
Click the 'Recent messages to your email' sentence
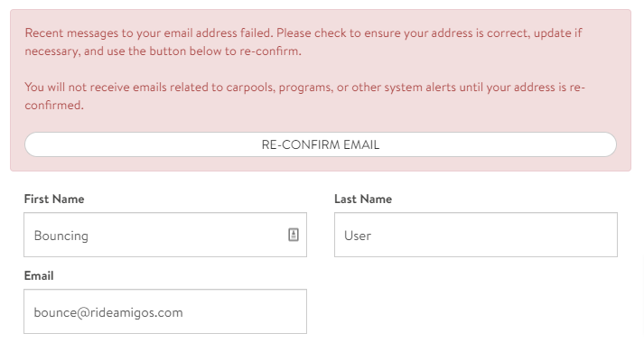click(149, 32)
